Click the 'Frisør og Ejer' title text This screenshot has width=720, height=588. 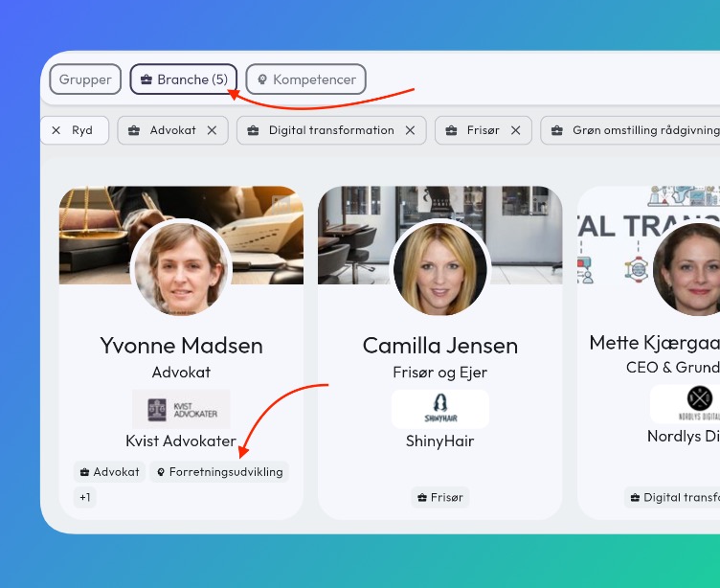coord(439,373)
